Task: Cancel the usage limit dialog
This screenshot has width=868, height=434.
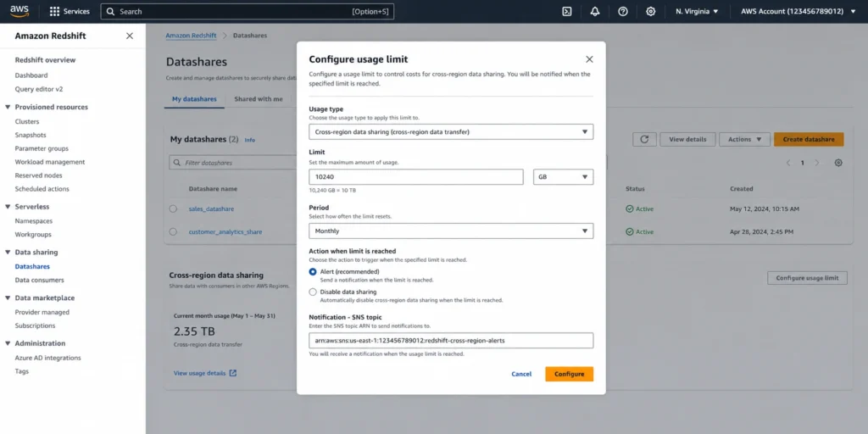Action: pos(521,374)
